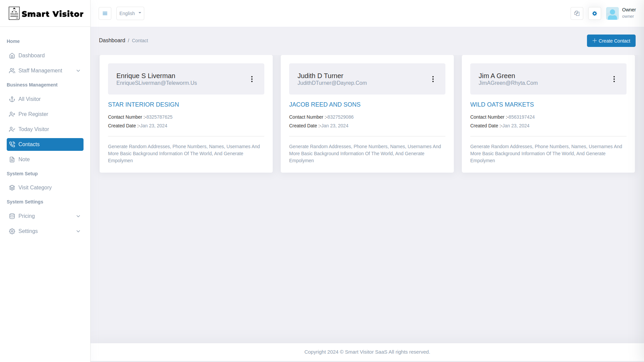
Task: Click the JACOB REED AND SONS company link
Action: (x=325, y=104)
